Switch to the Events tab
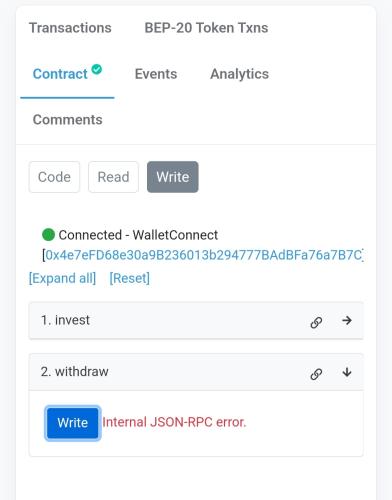Viewport: 392px width, 500px height. tap(156, 74)
